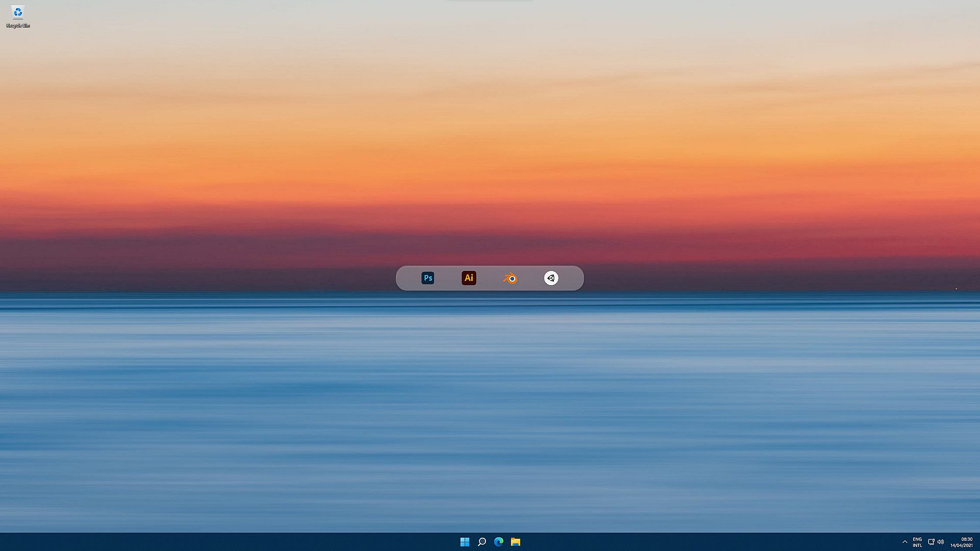Image resolution: width=980 pixels, height=551 pixels.
Task: Click Show Desktop sliver at taskbar's far-right edge
Action: coord(978,542)
